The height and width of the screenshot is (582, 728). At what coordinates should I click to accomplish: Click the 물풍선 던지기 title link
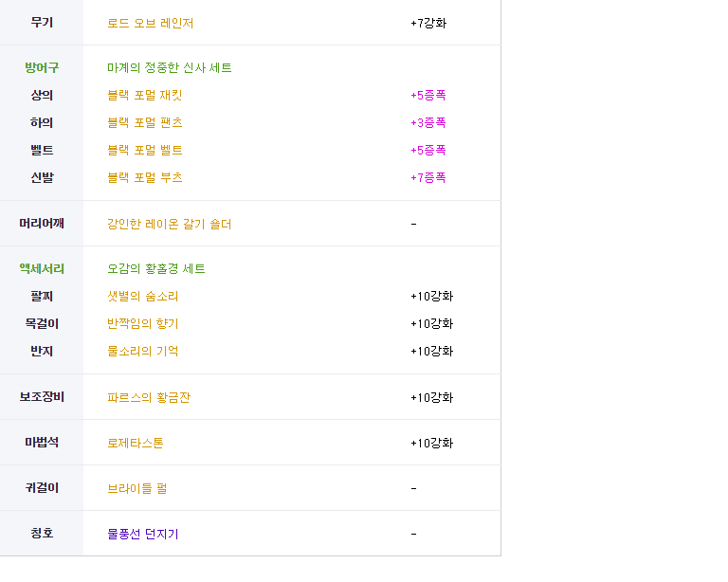coord(143,535)
